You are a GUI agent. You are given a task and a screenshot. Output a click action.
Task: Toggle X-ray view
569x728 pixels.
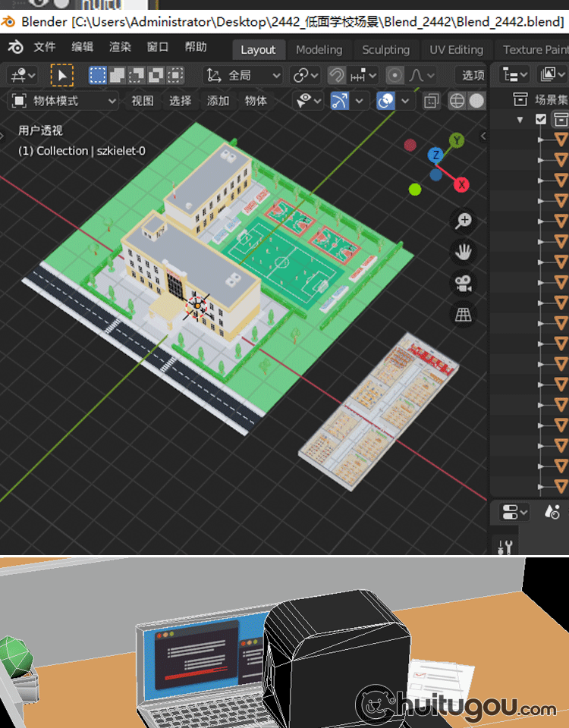[x=431, y=101]
